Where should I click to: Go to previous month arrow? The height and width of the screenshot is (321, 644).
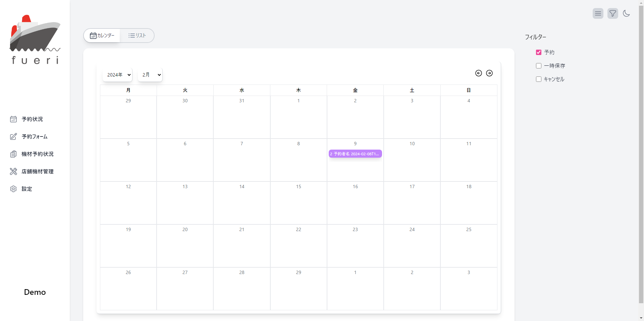[479, 73]
